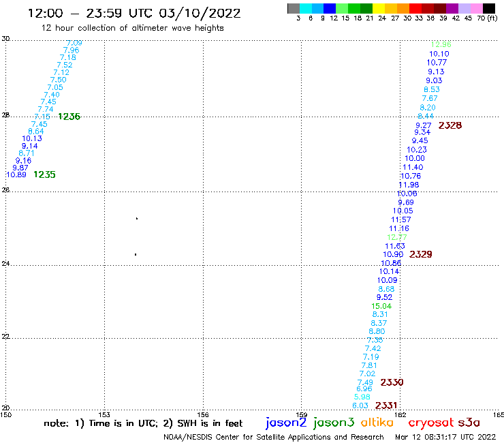Click the yellow 24 ft legend swatch
504x443 pixels.
click(x=379, y=8)
